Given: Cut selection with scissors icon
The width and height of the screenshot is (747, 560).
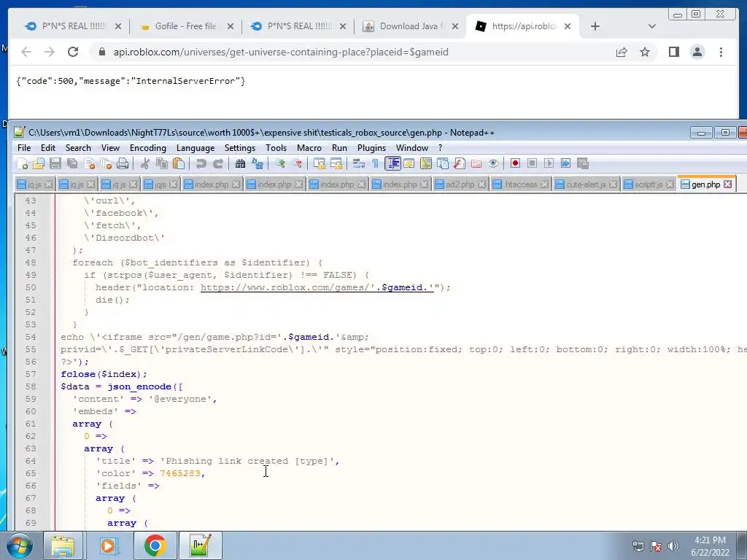Looking at the screenshot, I should [145, 164].
